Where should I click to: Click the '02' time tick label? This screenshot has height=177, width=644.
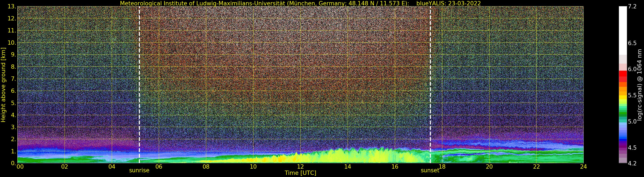tap(65, 167)
